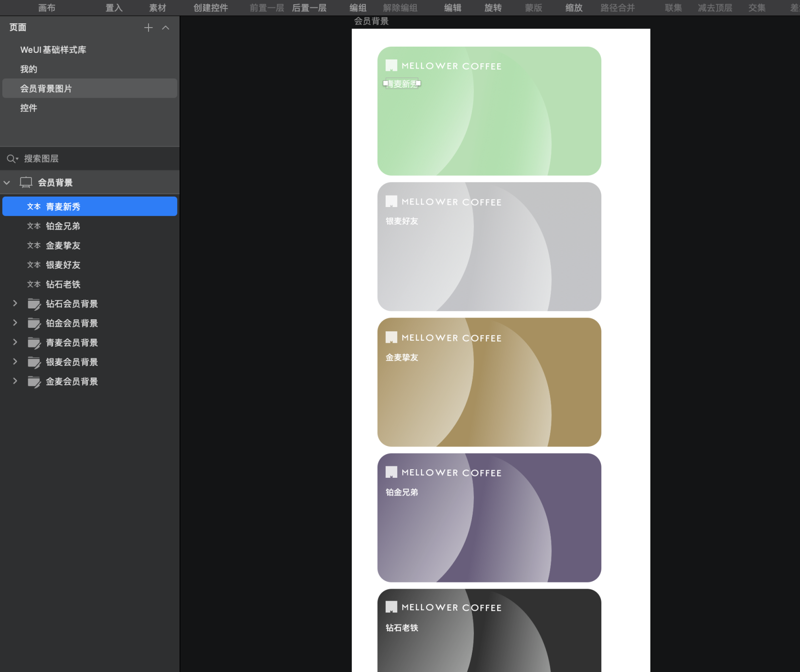Select the silver member card on canvas

click(489, 247)
